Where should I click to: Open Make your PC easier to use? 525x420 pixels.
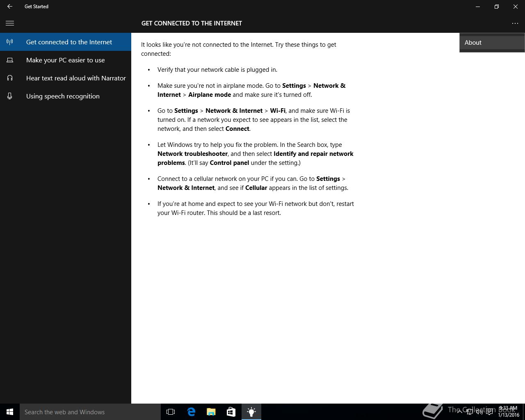coord(66,60)
